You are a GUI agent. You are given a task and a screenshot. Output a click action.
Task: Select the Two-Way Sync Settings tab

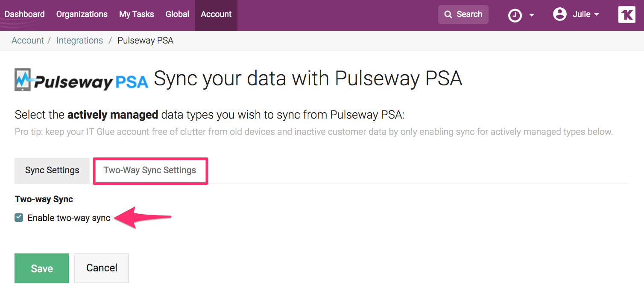pos(150,170)
